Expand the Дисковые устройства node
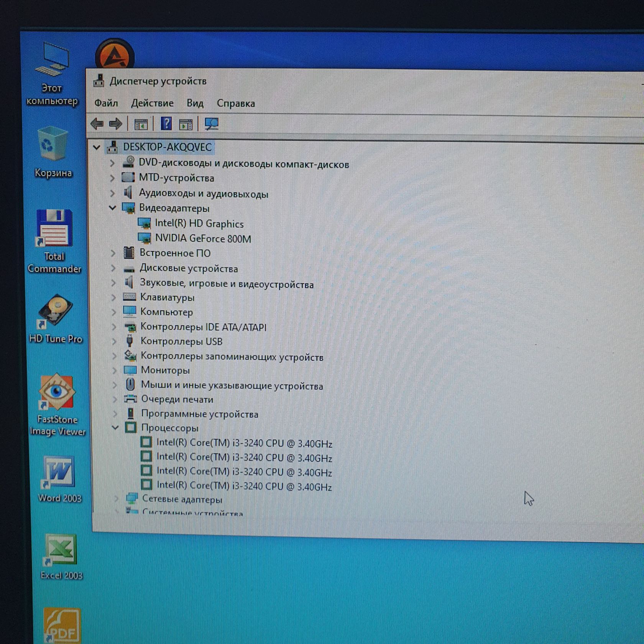The image size is (644, 644). click(x=113, y=268)
